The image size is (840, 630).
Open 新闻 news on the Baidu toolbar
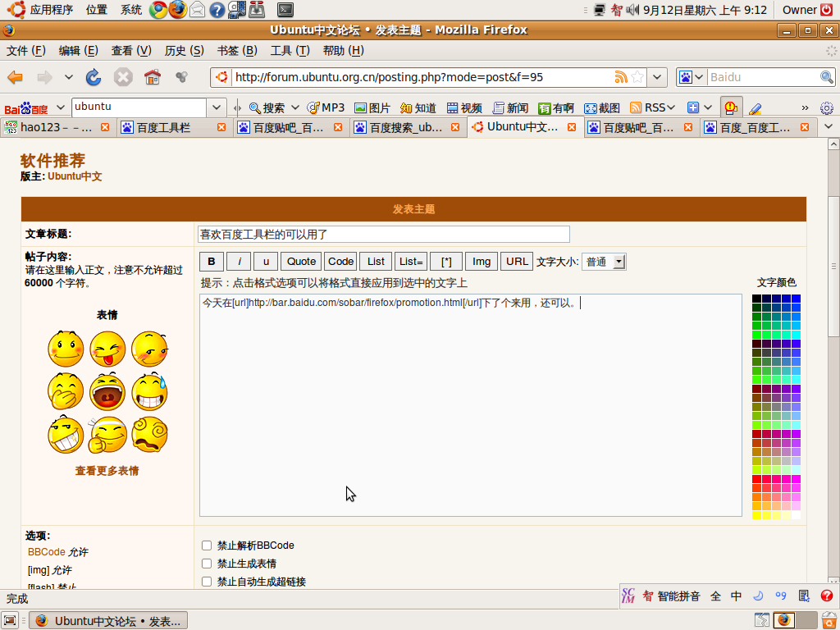coord(510,107)
